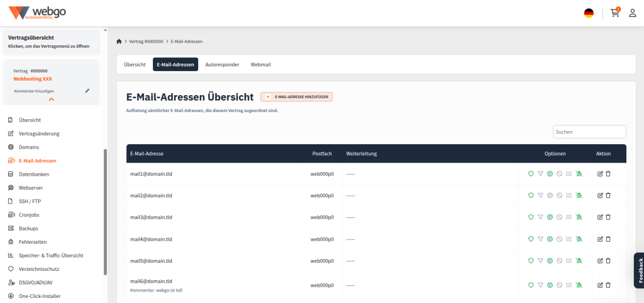Click the filter funnel icon for mail1@domain.tld
Screen dimensions: 644x303
[540, 174]
